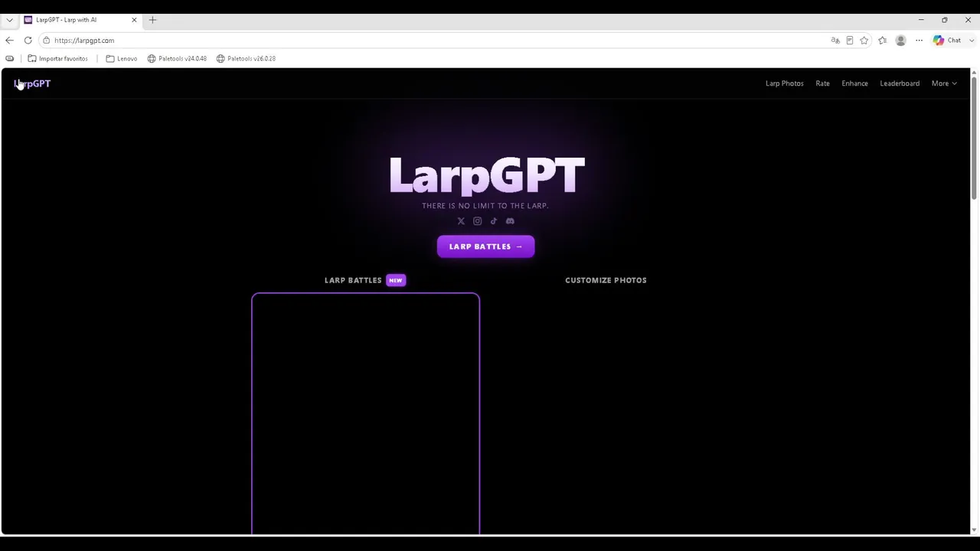Open the Lenovo bookmarks folder
Viewport: 980px width, 551px height.
pyautogui.click(x=122, y=58)
